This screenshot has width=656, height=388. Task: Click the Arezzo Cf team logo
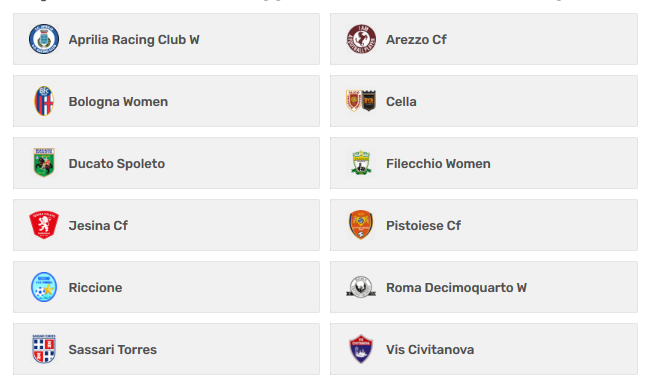click(361, 39)
